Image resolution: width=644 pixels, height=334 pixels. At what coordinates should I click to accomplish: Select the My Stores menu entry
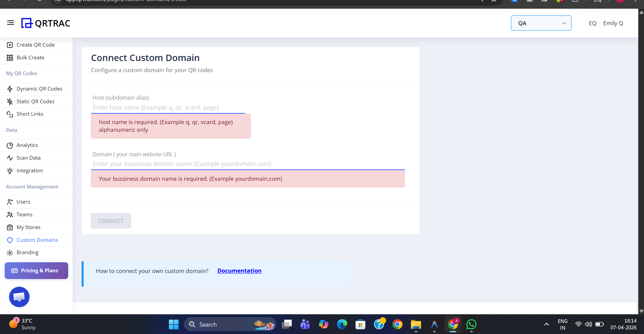29,227
